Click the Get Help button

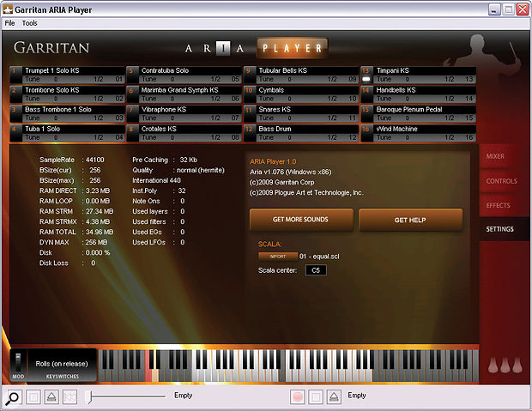point(410,220)
